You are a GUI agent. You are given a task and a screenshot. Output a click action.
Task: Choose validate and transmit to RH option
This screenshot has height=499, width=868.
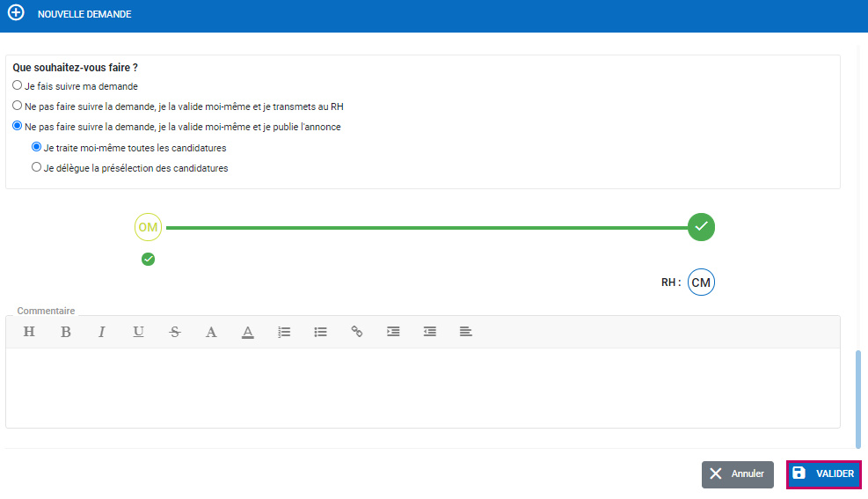click(x=18, y=106)
